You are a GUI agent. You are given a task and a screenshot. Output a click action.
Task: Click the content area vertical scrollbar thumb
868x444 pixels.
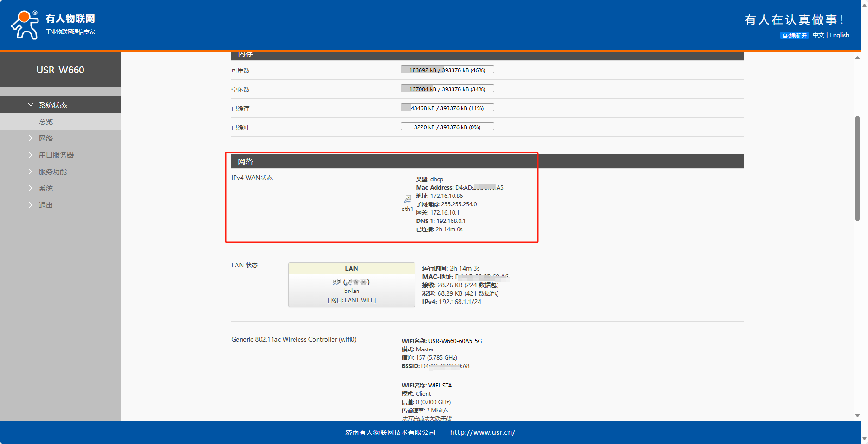pos(857,169)
